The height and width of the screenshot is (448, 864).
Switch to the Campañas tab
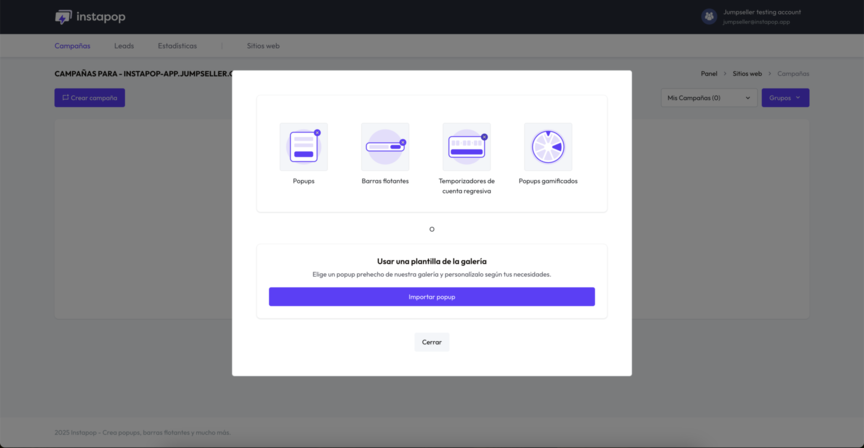coord(72,46)
